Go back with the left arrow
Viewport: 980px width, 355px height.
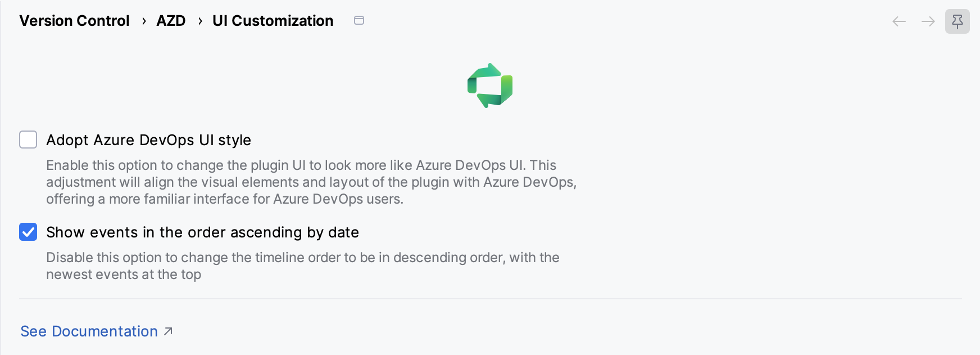click(x=899, y=21)
